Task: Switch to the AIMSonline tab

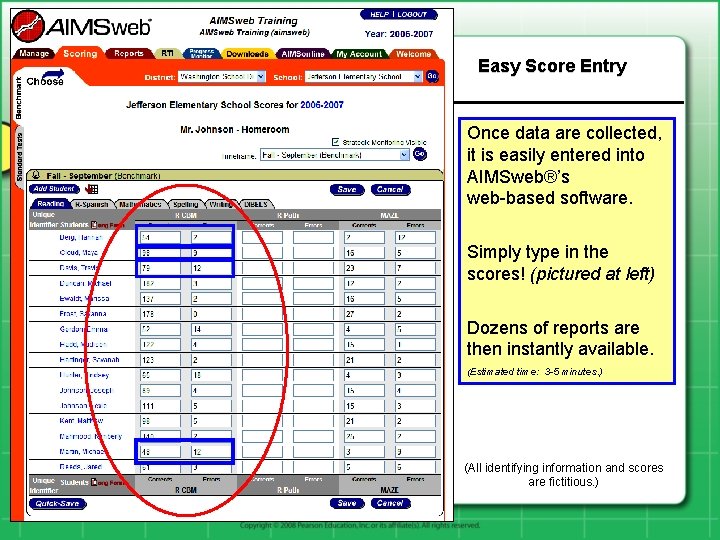Action: click(303, 54)
